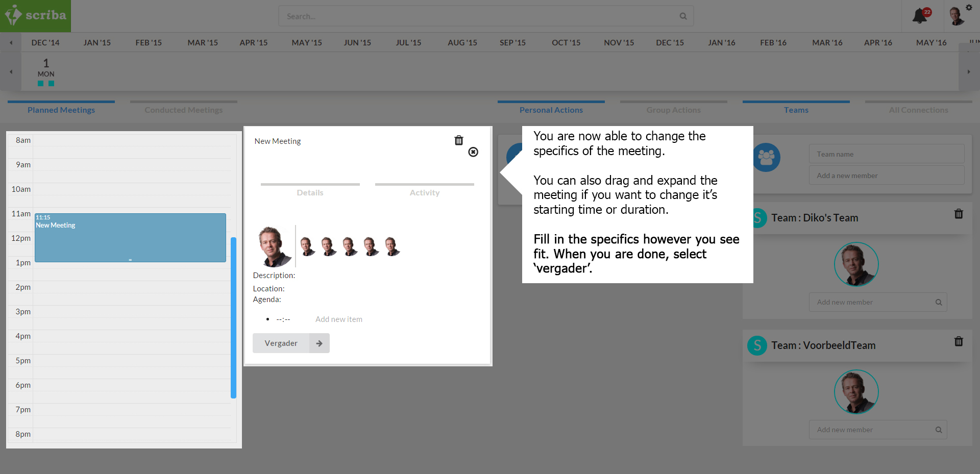Screen dimensions: 980x474
Task: Open the settings gear by profile
Action: 969,7
